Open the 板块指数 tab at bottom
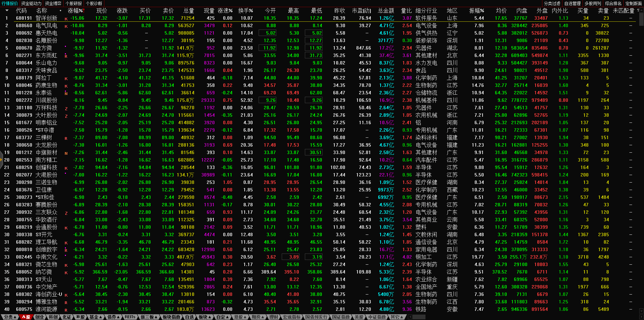Viewport: 644px width, 320px height. [x=171, y=317]
